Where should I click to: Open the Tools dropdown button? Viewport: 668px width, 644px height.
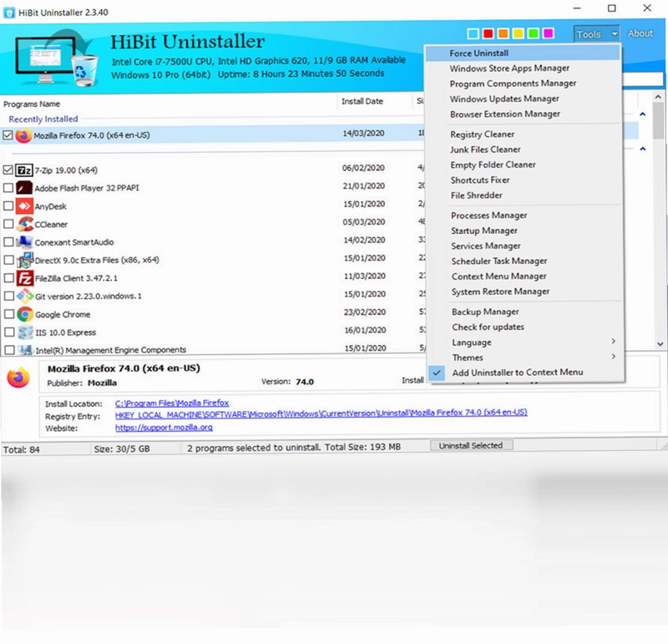coord(596,34)
